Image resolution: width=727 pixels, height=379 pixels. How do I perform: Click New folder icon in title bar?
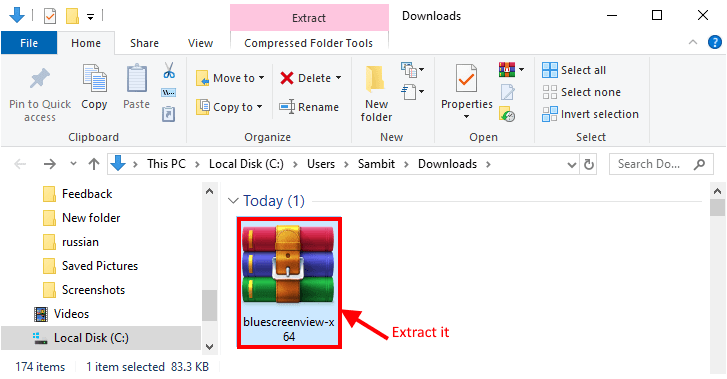point(72,16)
